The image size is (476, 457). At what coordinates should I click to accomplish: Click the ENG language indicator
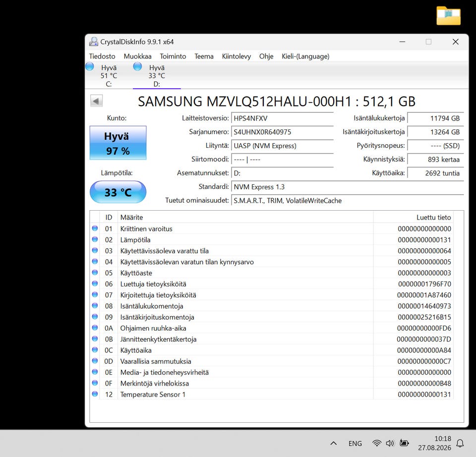coord(355,444)
